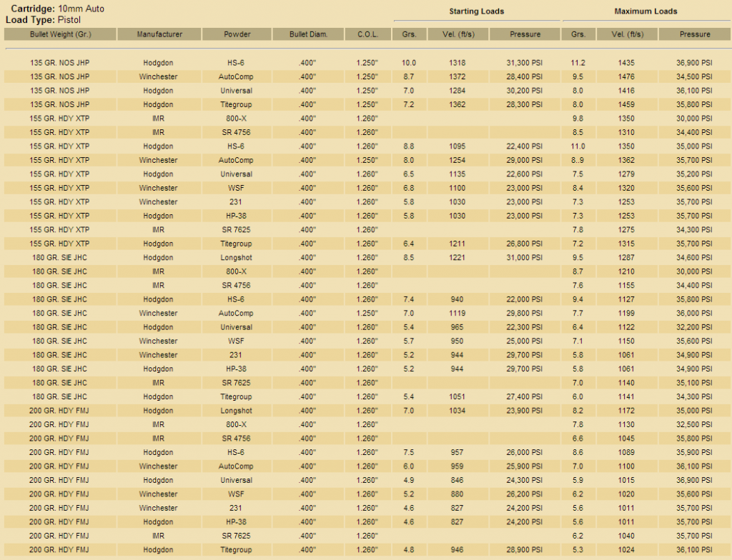
Task: Click AutoComp powder in the 135 GR. row
Action: [x=236, y=76]
